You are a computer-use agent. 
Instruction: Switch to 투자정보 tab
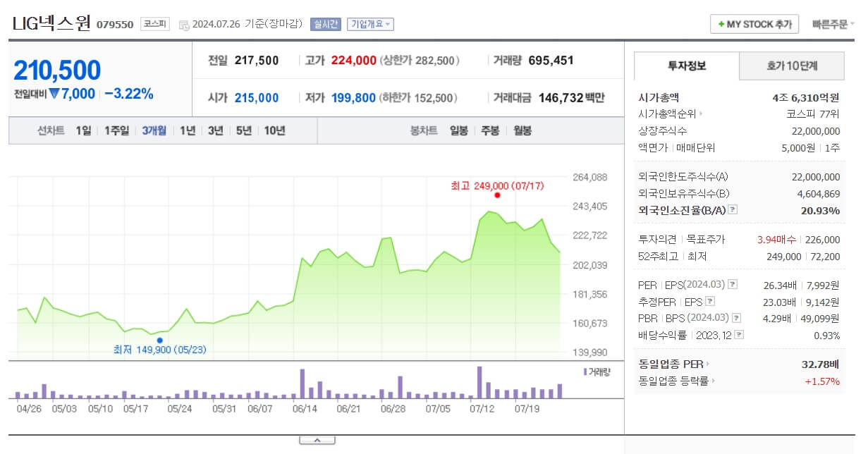point(687,66)
